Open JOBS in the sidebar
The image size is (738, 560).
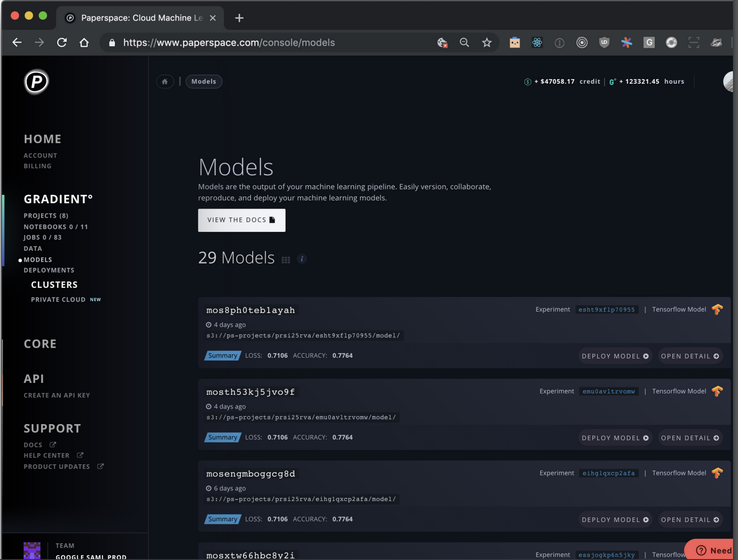pos(43,237)
